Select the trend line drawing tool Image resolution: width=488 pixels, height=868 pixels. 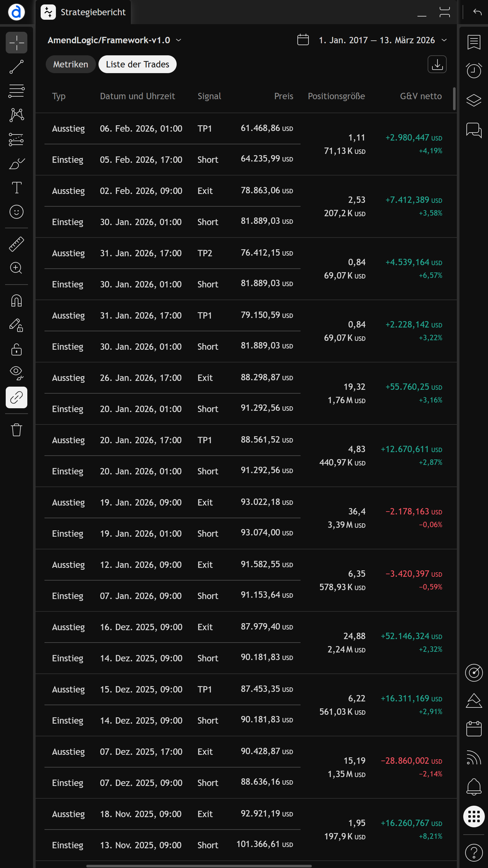click(x=17, y=67)
